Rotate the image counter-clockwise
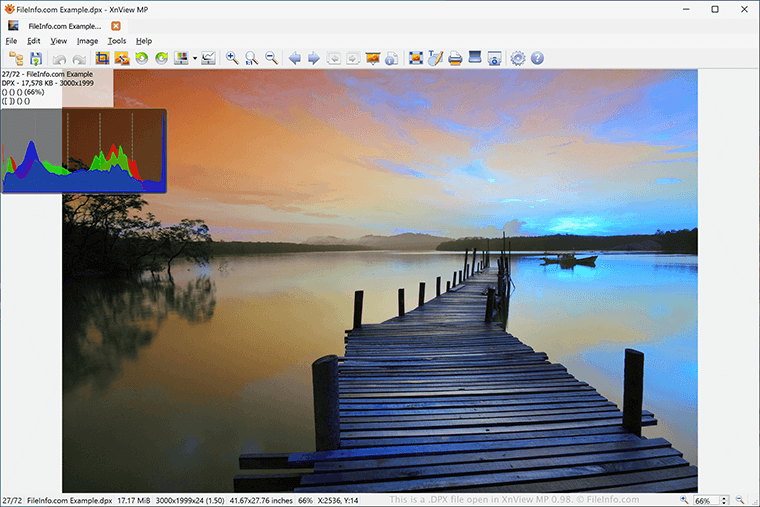Image resolution: width=760 pixels, height=507 pixels. click(141, 59)
